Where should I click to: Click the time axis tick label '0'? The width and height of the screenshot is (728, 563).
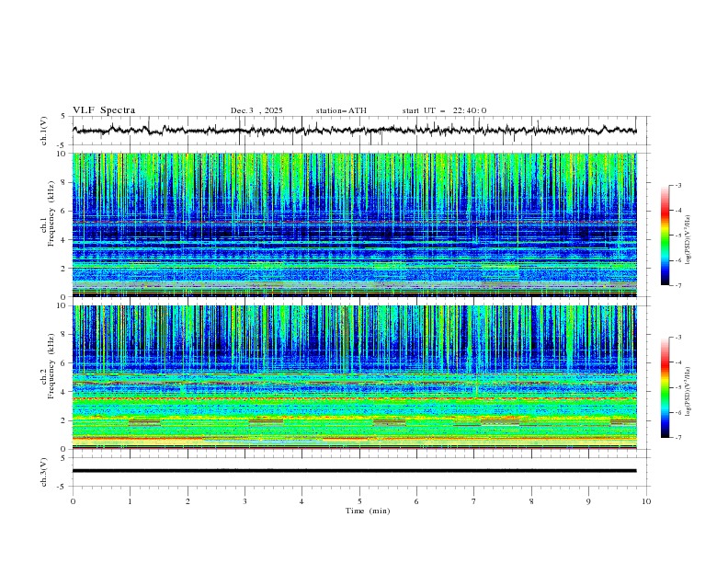73,501
